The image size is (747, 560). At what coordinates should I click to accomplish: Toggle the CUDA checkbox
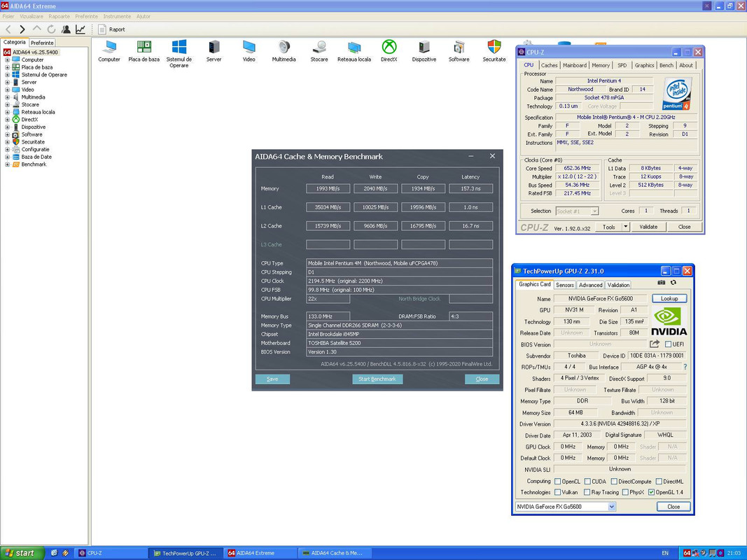pos(587,482)
